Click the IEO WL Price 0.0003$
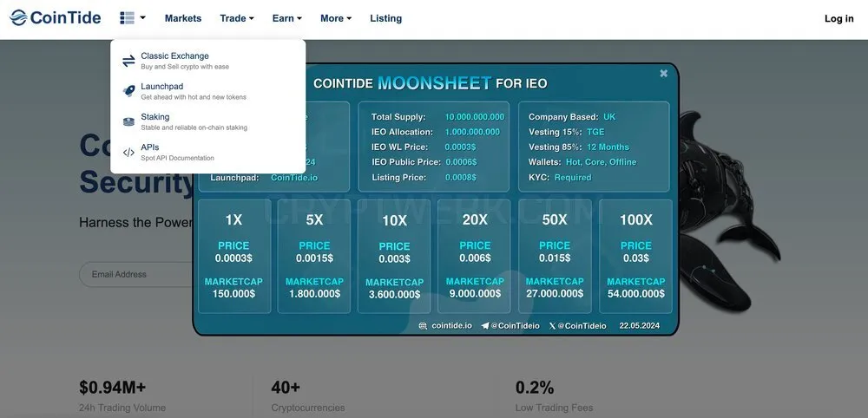Image resolution: width=868 pixels, height=418 pixels. click(x=460, y=147)
